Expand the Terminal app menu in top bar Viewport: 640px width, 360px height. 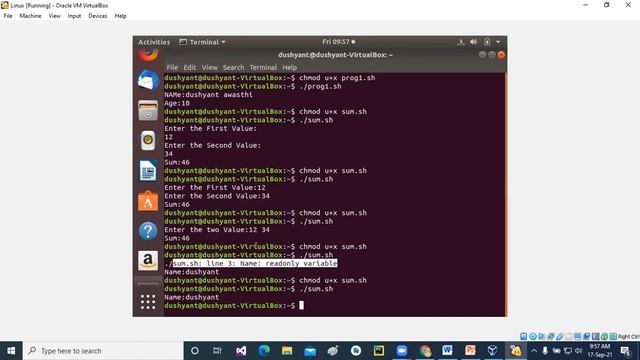pyautogui.click(x=203, y=42)
